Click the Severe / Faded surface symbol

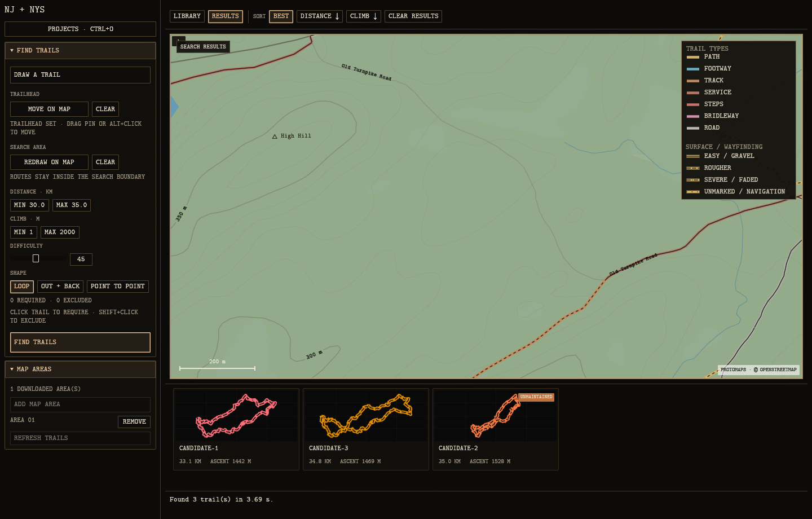pos(693,180)
